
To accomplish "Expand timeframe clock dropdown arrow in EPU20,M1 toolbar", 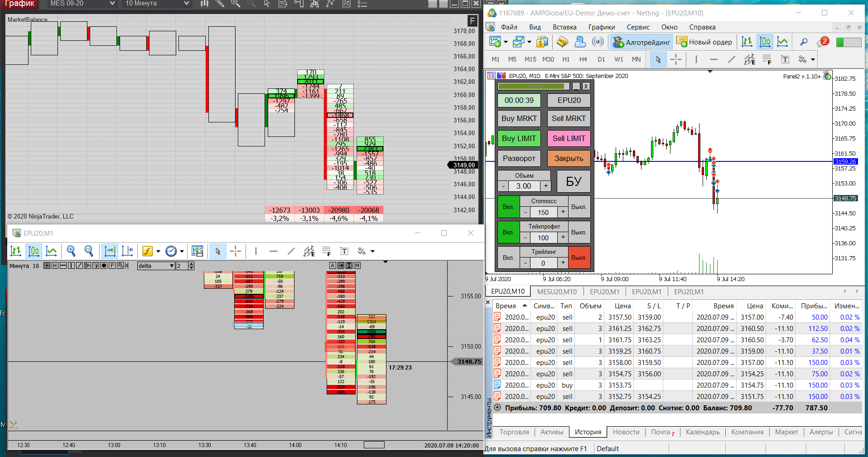I will tap(182, 251).
